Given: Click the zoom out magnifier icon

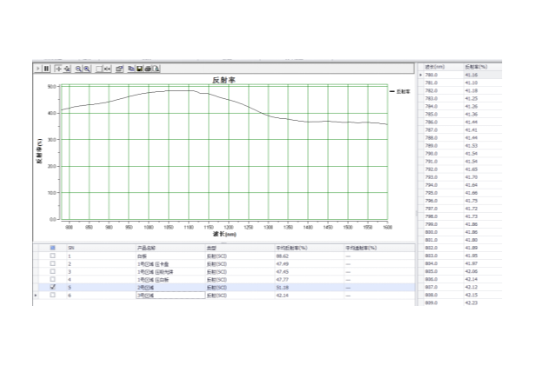Looking at the screenshot, I should pos(78,69).
